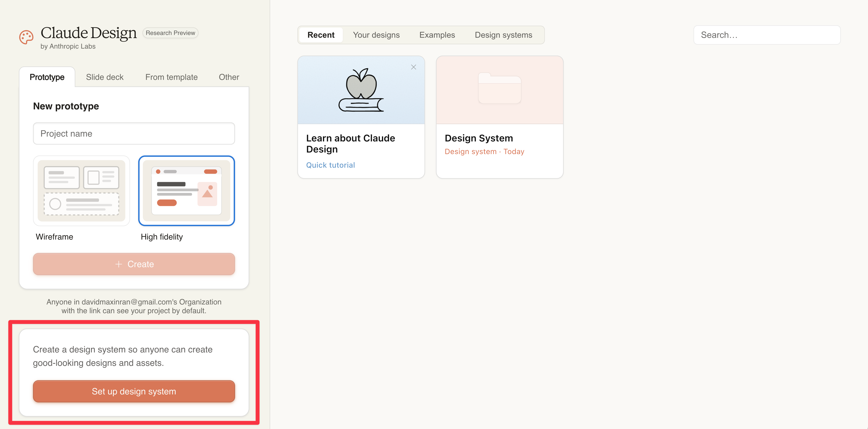Select the Wireframe prototype option
868x429 pixels.
[82, 191]
